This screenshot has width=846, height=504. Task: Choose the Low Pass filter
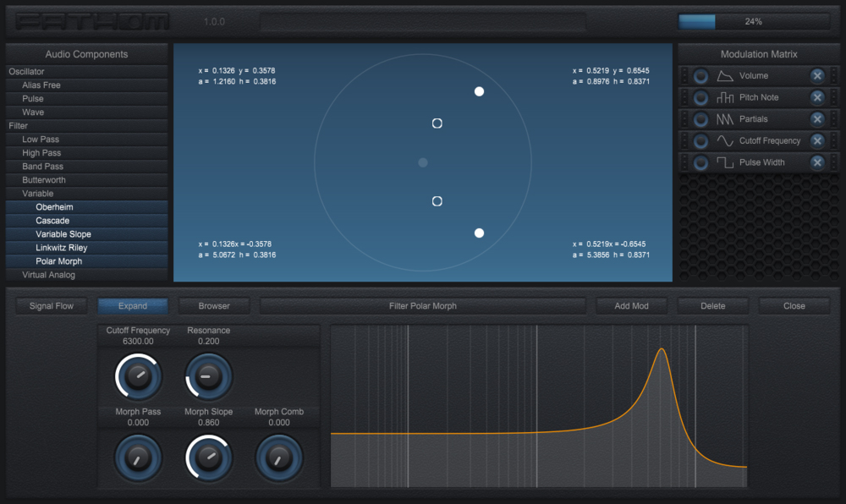(x=87, y=139)
